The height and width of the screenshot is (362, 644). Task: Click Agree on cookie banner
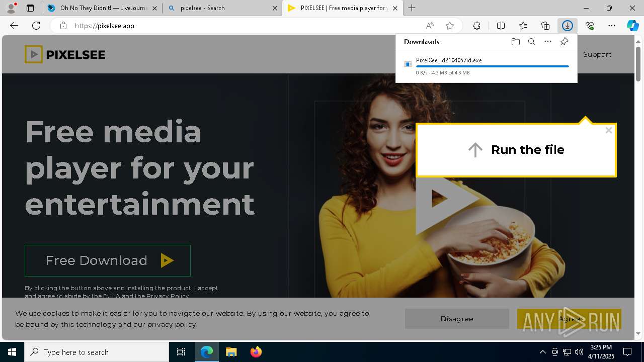click(569, 319)
